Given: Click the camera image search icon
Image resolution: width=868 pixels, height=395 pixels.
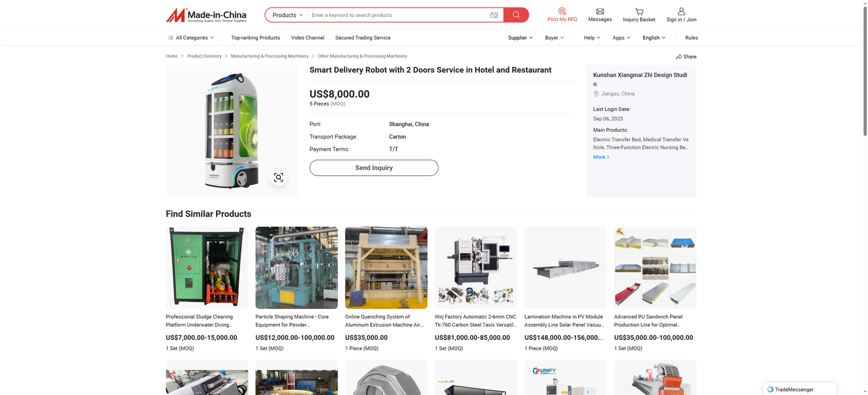Looking at the screenshot, I should pyautogui.click(x=494, y=15).
